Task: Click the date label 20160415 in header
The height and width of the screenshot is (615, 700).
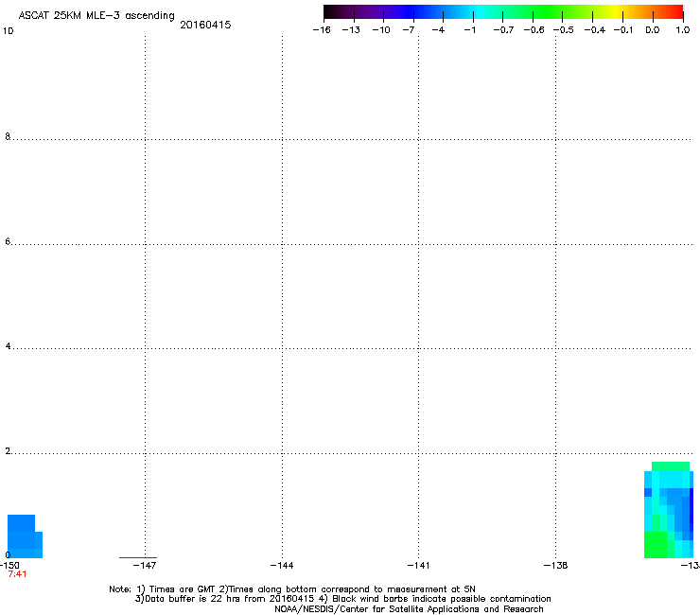Action: point(205,25)
